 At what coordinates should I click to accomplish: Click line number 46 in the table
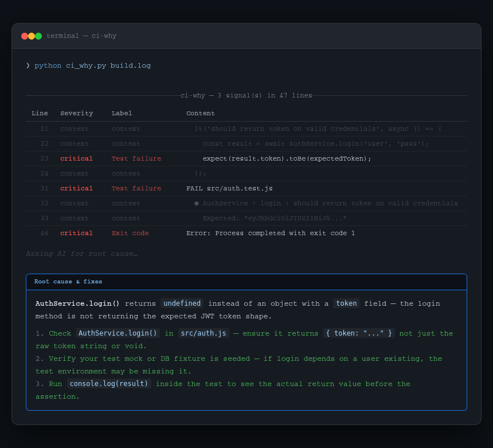click(x=44, y=233)
